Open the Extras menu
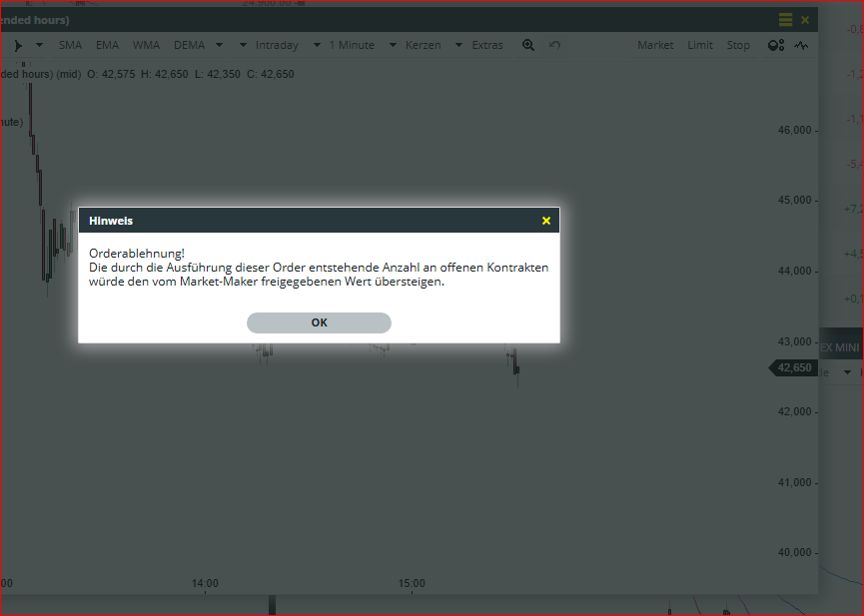 coord(487,45)
